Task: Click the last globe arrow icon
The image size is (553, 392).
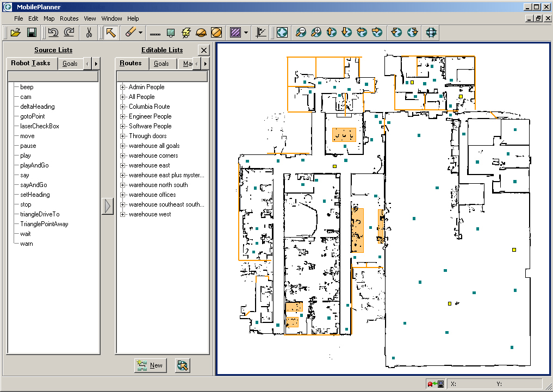Action: point(412,33)
